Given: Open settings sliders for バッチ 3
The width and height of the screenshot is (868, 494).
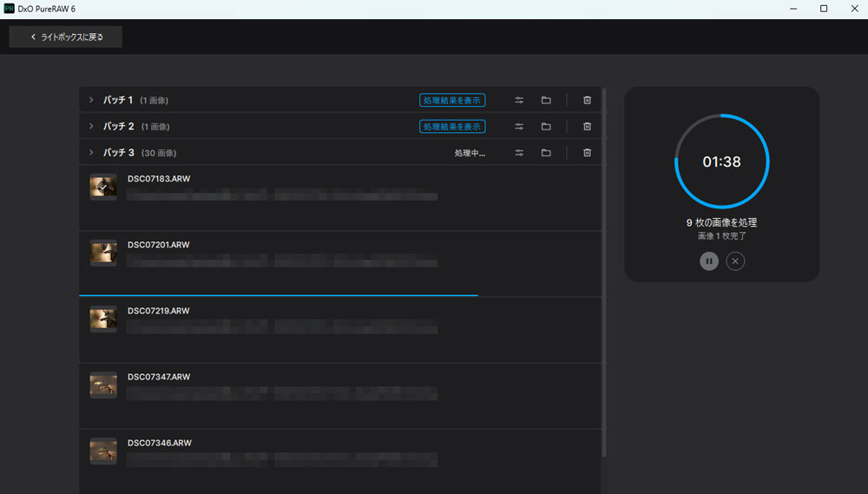Looking at the screenshot, I should tap(519, 153).
